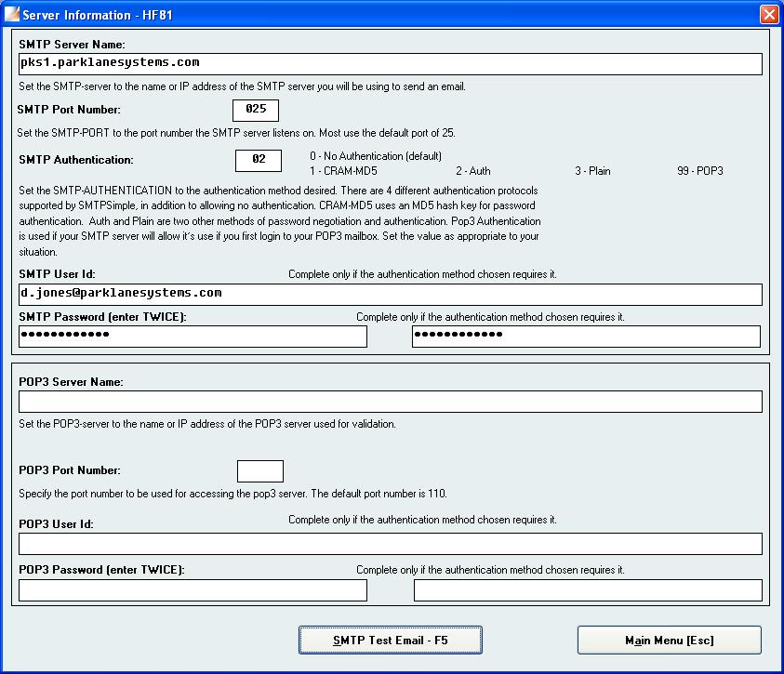Screen dimensions: 784x674
Task: Click the '2 - Auth' authentication option text
Action: [472, 172]
